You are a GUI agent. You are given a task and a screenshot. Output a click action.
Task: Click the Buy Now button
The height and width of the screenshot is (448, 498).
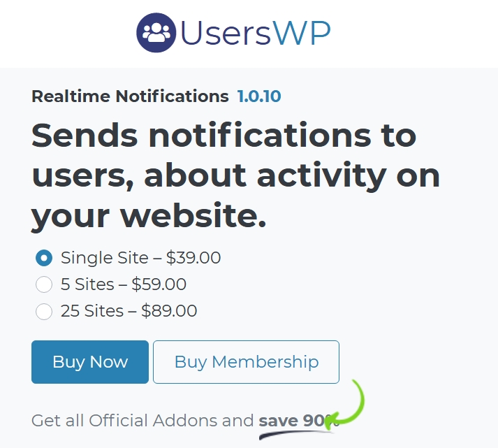coord(90,362)
